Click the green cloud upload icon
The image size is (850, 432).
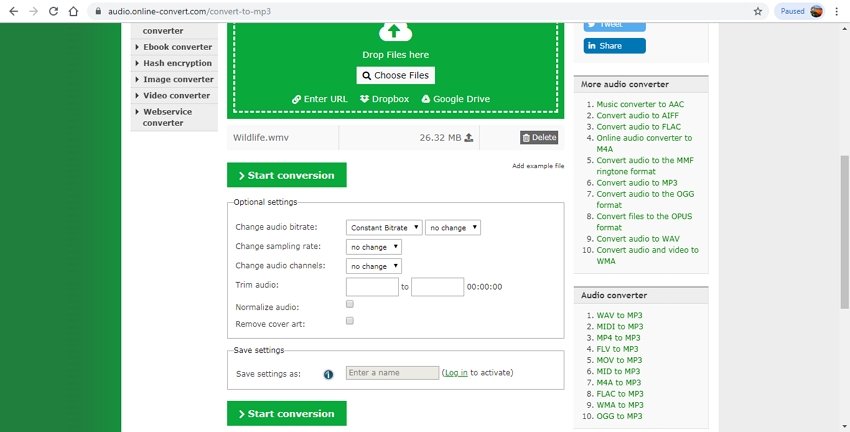click(x=395, y=33)
